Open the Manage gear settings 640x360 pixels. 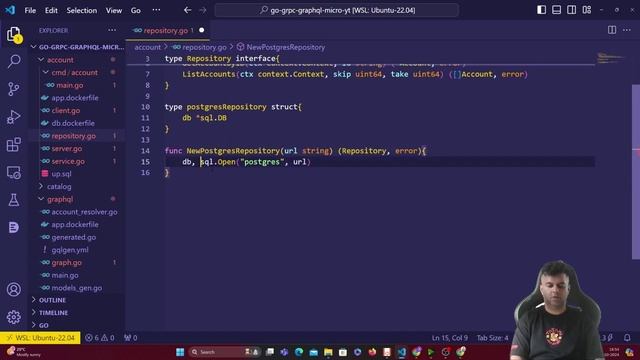[14, 317]
